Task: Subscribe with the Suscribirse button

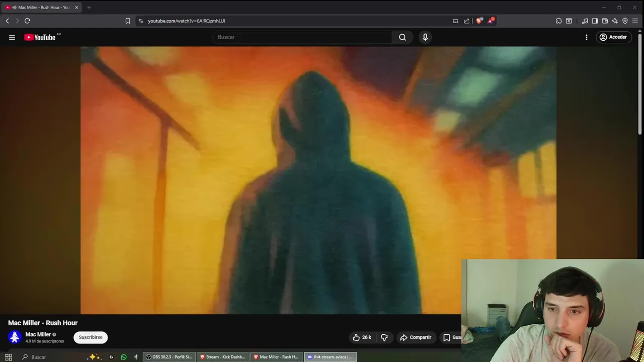Action: tap(91, 337)
